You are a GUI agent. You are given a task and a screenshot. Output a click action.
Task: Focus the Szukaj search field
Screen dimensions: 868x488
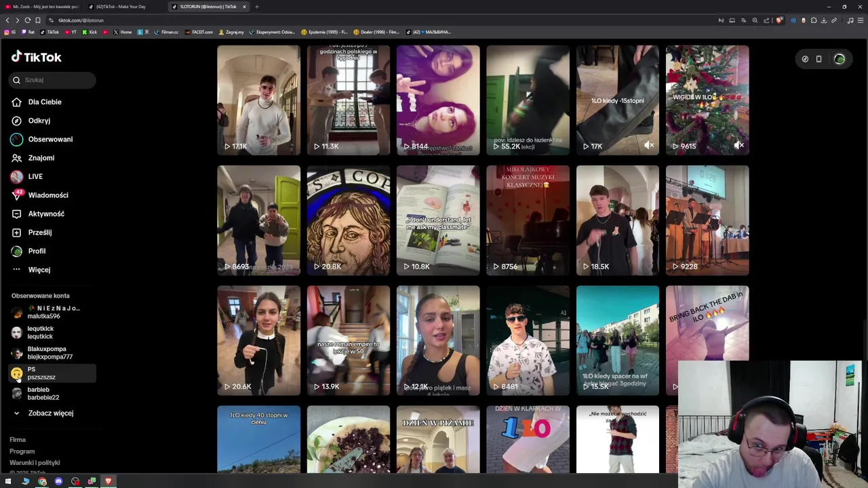click(x=52, y=80)
